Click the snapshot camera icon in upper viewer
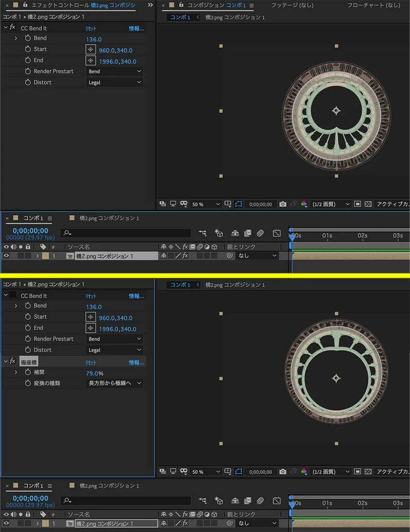This screenshot has height=532, width=410. [283, 204]
